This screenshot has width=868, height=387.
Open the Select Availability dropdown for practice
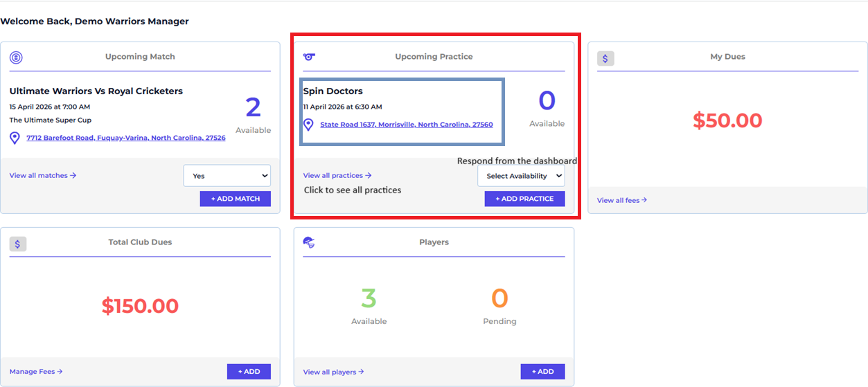pyautogui.click(x=521, y=176)
